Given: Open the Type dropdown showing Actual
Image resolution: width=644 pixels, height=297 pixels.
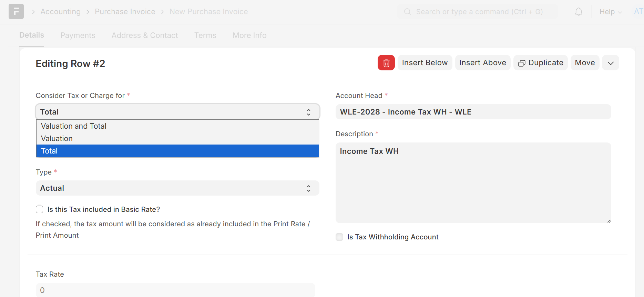Looking at the screenshot, I should click(177, 188).
